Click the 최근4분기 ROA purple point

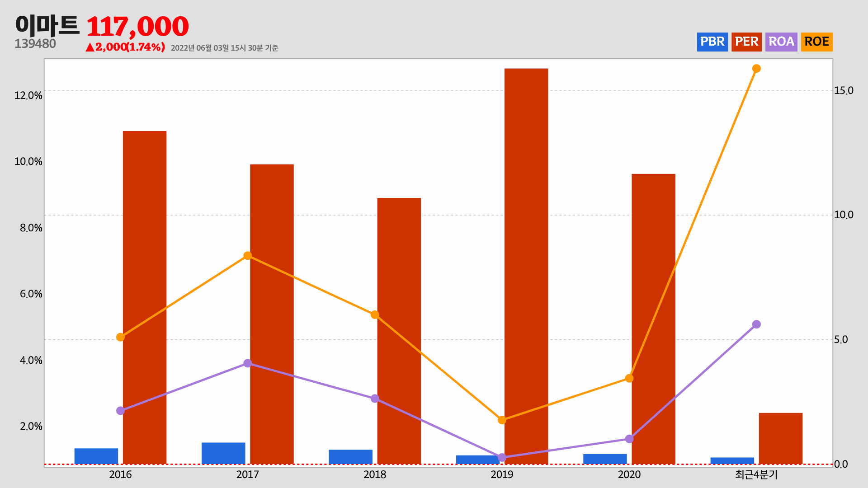(756, 324)
